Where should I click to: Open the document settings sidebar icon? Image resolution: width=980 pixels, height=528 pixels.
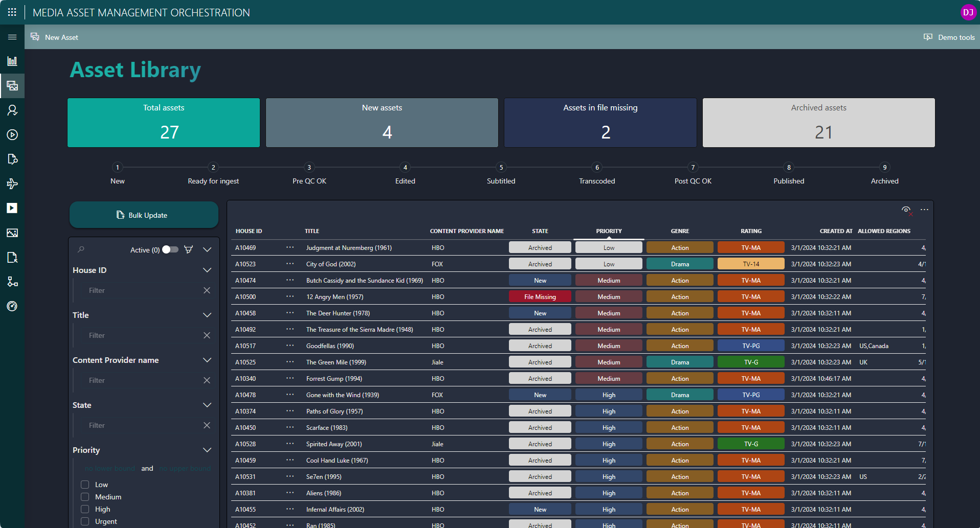click(12, 159)
